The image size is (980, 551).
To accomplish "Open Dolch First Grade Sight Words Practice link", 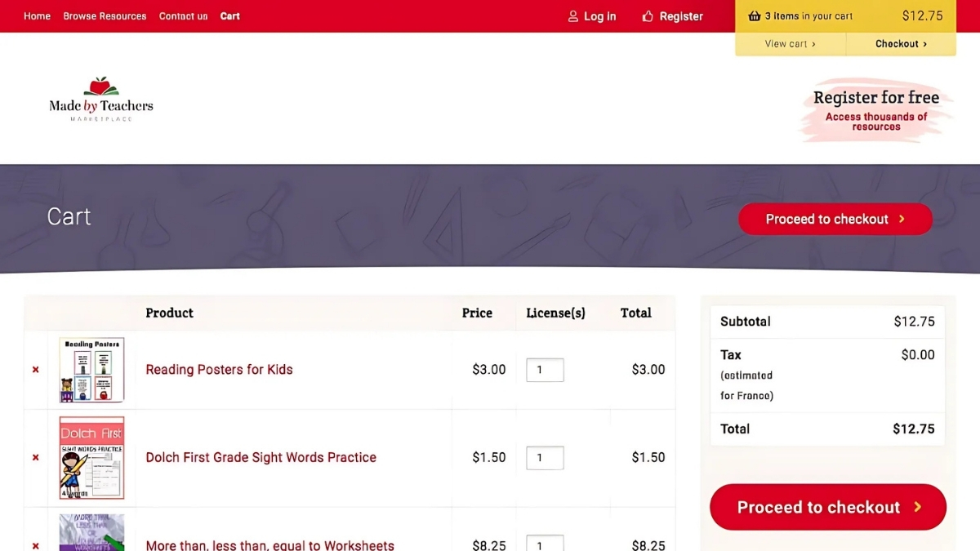I will point(261,458).
